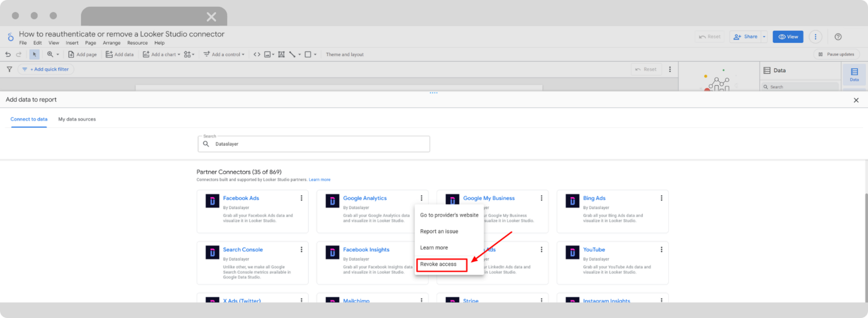
Task: Click the redo arrow icon
Action: click(18, 54)
